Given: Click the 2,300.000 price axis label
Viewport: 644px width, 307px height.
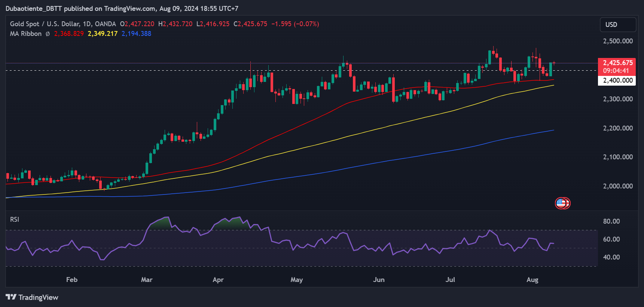Looking at the screenshot, I should [x=618, y=99].
